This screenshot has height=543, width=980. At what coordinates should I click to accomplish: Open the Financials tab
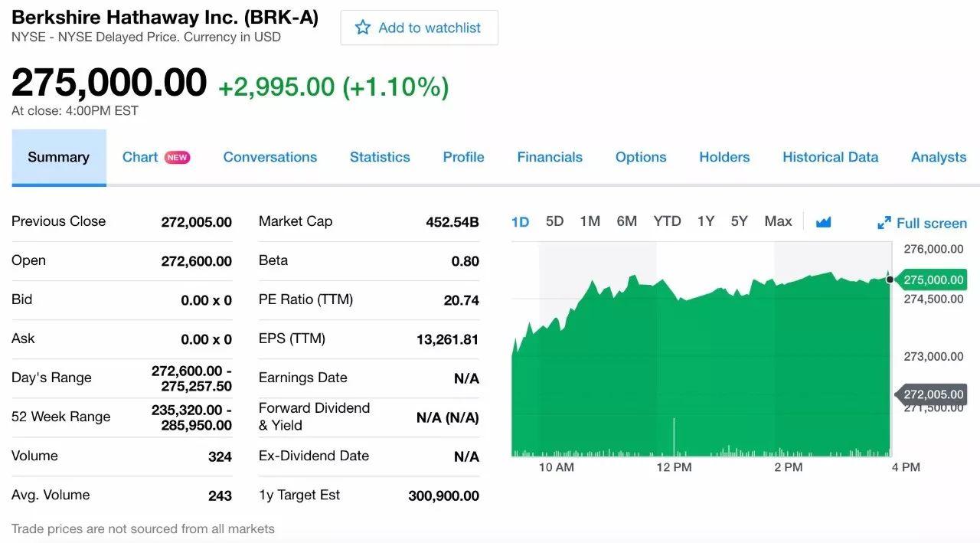point(550,157)
